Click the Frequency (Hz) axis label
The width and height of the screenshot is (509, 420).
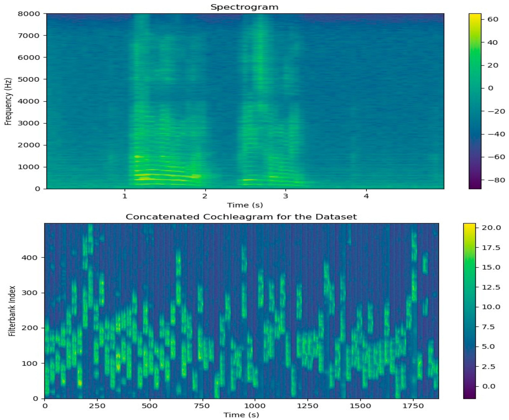click(x=8, y=101)
